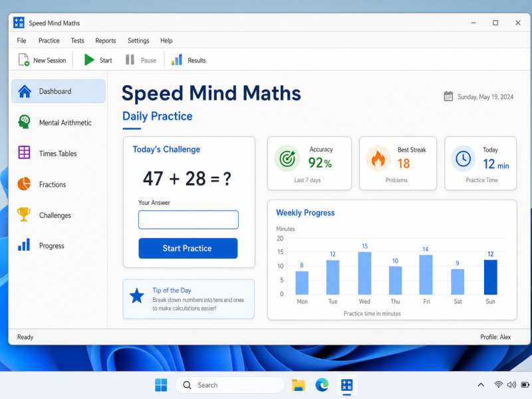Click the dark blue Sunday bar

[x=490, y=277]
